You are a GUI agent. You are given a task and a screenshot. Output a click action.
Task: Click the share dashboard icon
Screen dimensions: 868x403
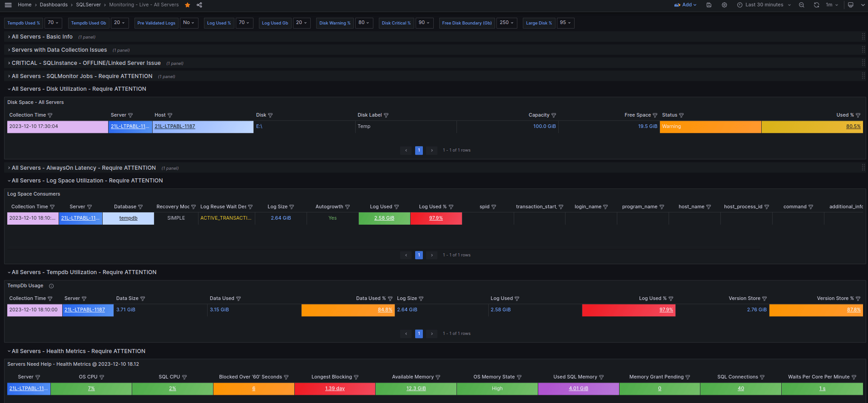[x=199, y=5]
